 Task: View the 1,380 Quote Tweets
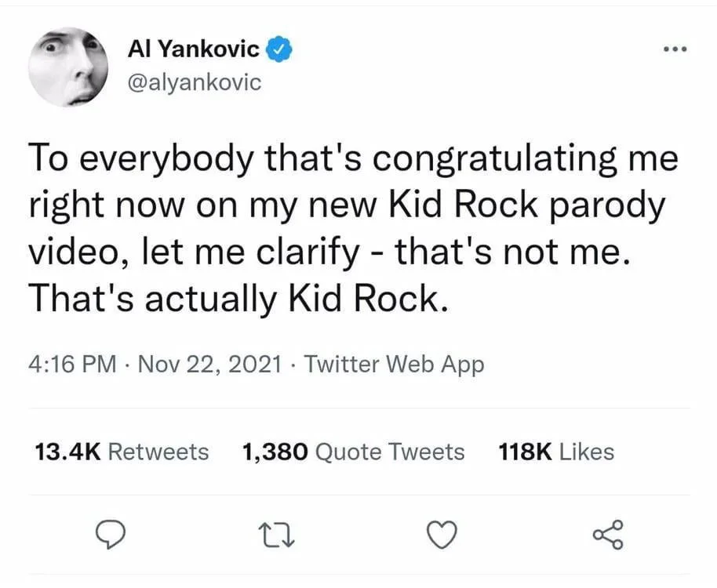point(354,452)
